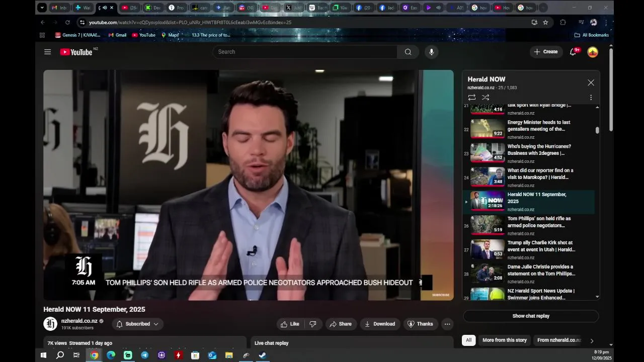
Task: Like the Herald NOW video
Action: (x=290, y=324)
